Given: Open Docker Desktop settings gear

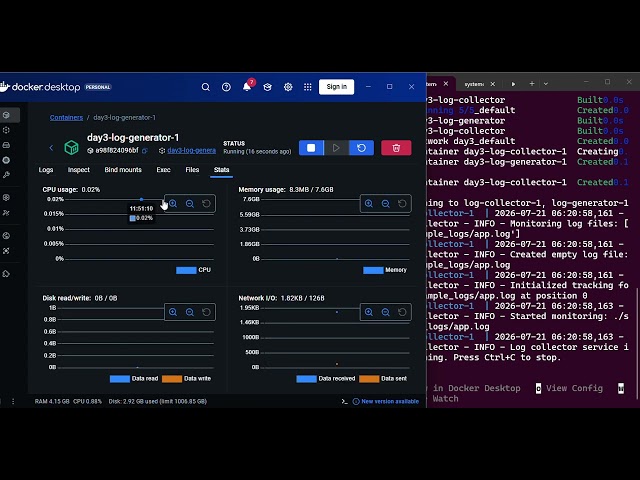Looking at the screenshot, I should 288,87.
